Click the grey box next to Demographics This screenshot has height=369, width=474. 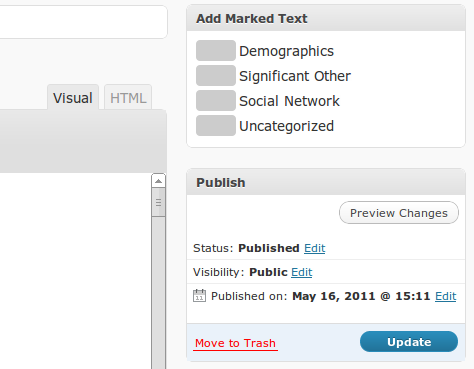tap(216, 51)
